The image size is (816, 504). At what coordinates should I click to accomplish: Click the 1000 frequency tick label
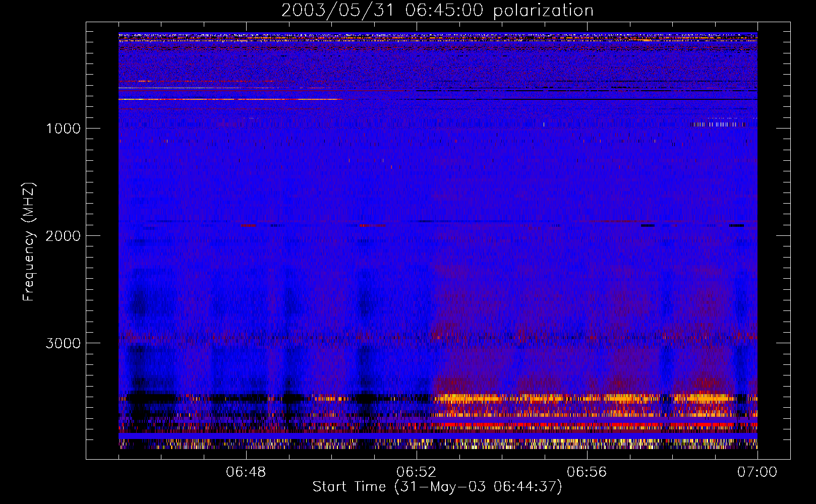click(63, 128)
